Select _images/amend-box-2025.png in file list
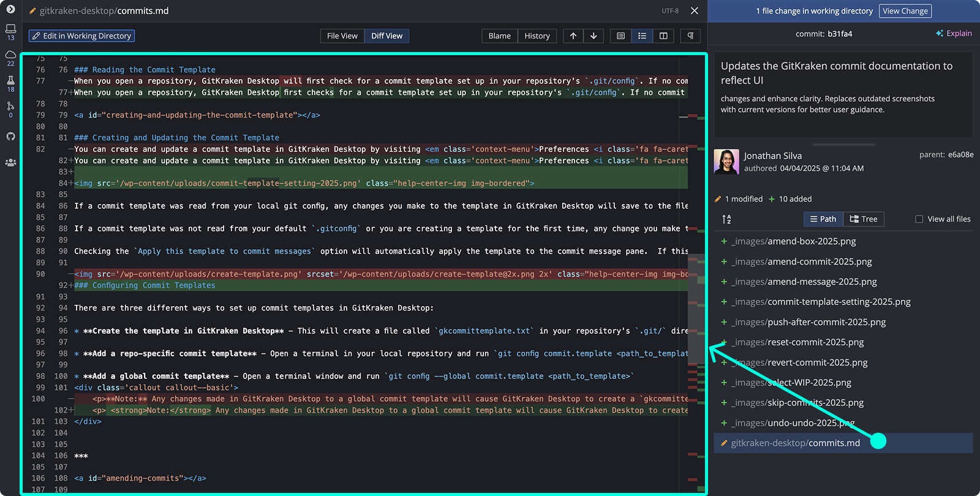The height and width of the screenshot is (496, 980). [793, 241]
